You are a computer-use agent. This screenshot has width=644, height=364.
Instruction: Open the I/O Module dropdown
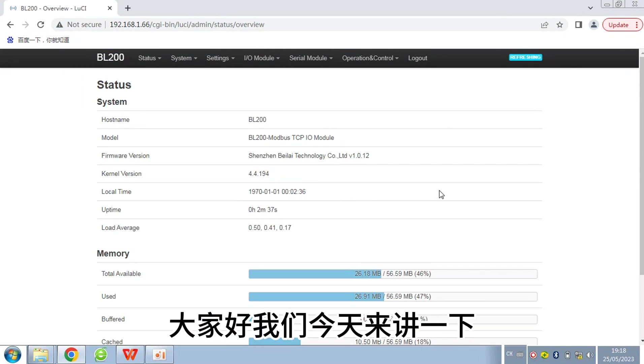coord(261,58)
